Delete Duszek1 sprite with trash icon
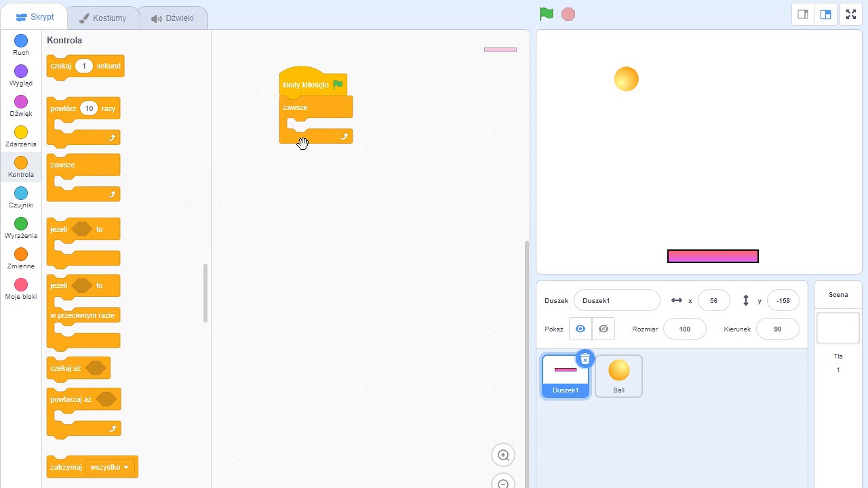 pos(585,359)
